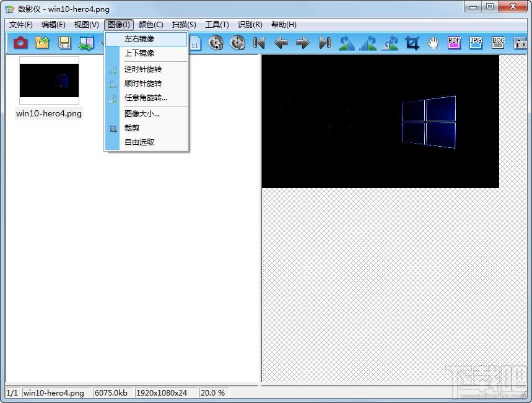Viewport: 532px width, 403px height.
Task: Click the Windows logo preview image
Action: pos(380,121)
